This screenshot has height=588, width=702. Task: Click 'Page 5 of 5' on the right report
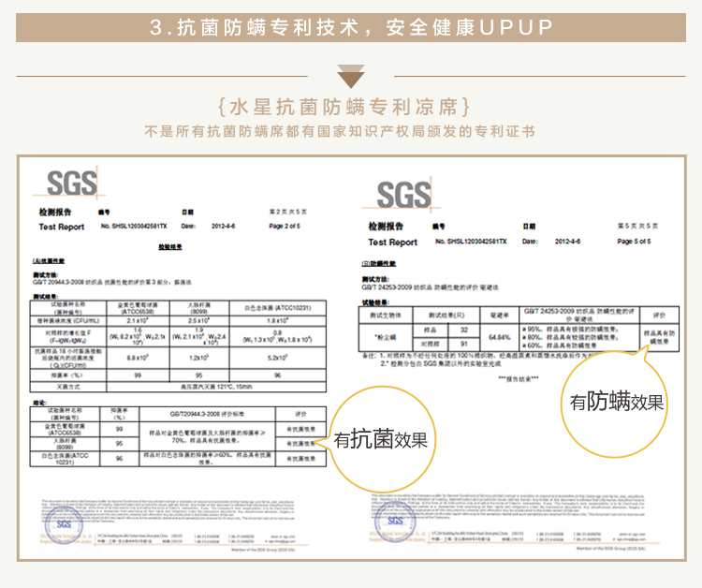634,242
